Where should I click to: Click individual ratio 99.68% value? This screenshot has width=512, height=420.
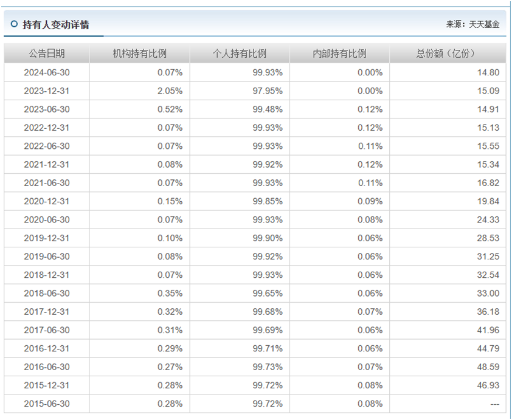[268, 312]
